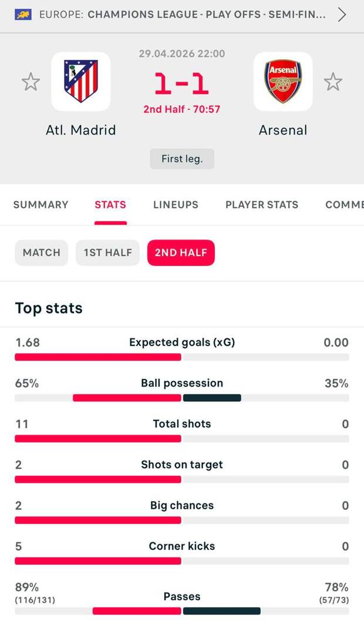Favorite Arsenal with the star
This screenshot has width=364, height=628.
(333, 82)
